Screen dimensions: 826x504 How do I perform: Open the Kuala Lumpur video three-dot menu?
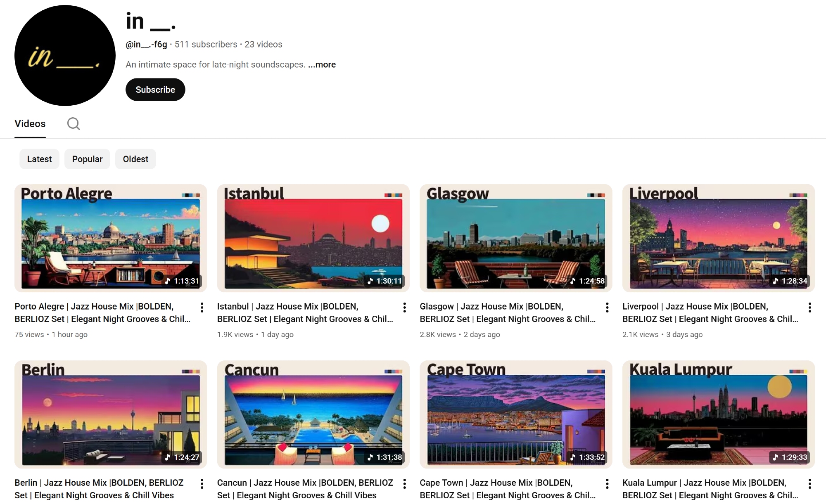pyautogui.click(x=809, y=484)
